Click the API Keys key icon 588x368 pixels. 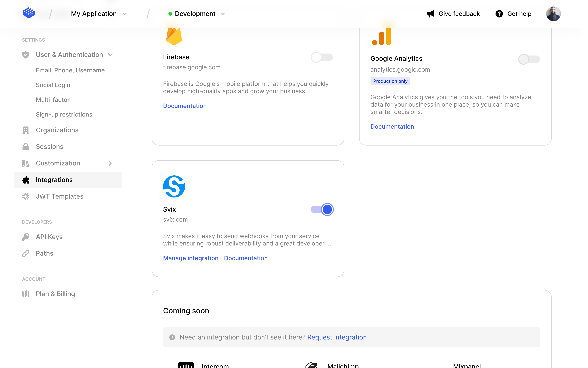tap(26, 237)
